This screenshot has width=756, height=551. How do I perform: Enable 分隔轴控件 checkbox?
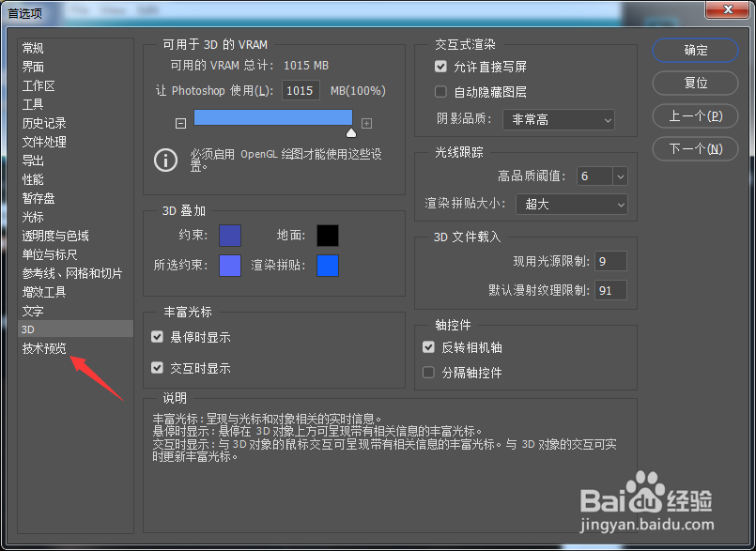[x=428, y=372]
